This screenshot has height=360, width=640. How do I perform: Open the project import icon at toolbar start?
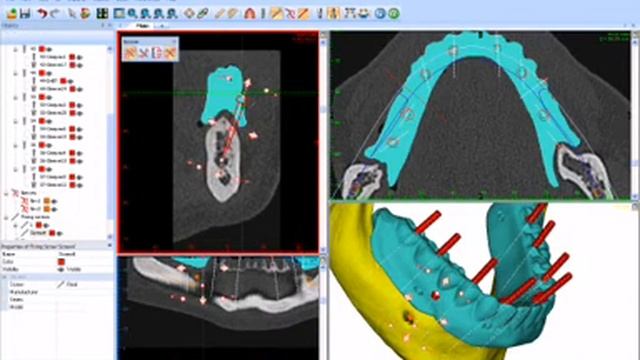[x=12, y=13]
